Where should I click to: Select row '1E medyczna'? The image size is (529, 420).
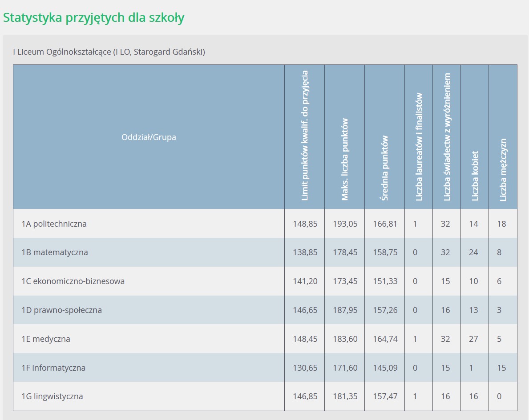[265, 339]
